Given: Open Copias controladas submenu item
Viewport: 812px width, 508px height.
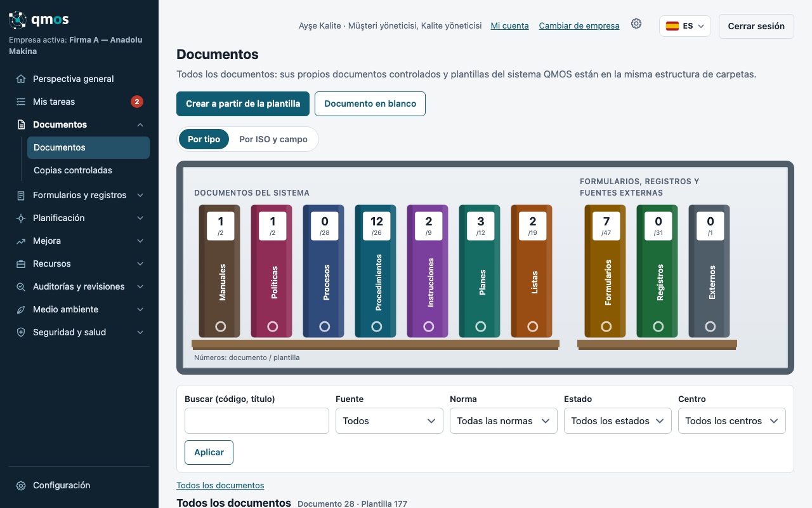Looking at the screenshot, I should click(88, 170).
